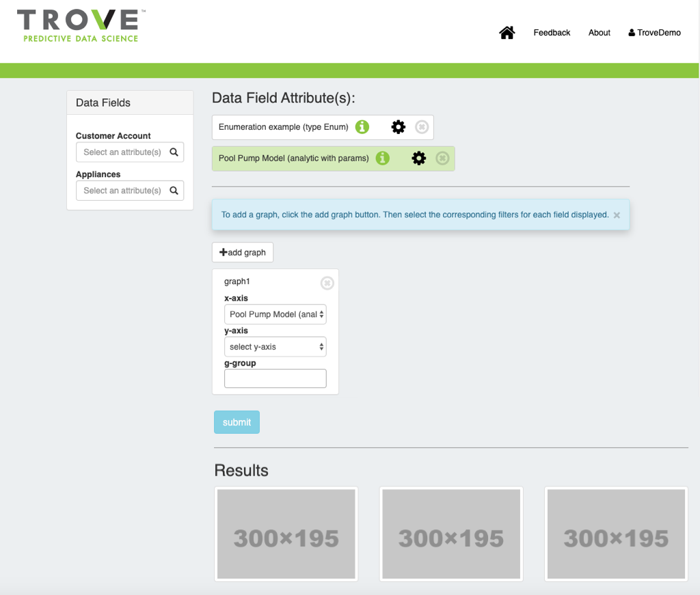Click search icon in Appliances field
700x595 pixels.
(174, 191)
